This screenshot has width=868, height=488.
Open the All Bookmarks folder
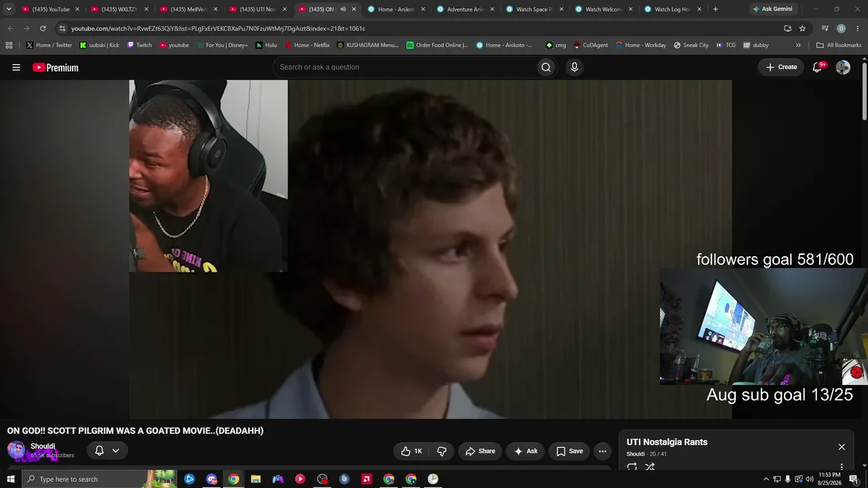pos(839,45)
